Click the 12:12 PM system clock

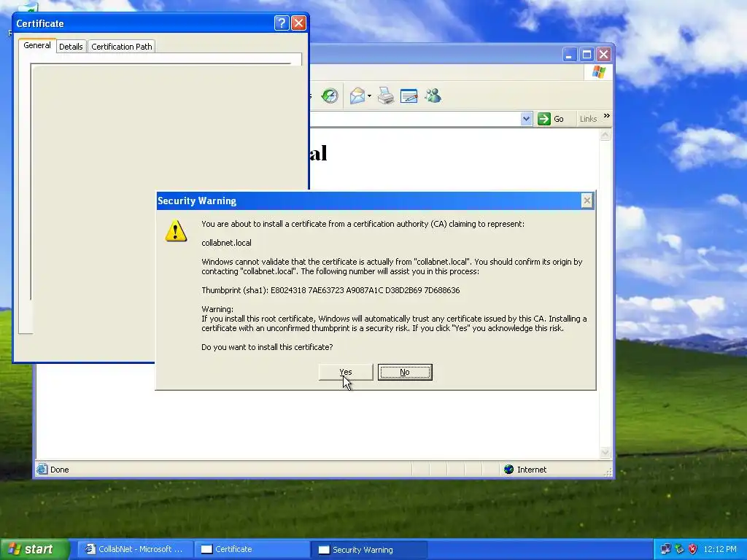(x=720, y=549)
